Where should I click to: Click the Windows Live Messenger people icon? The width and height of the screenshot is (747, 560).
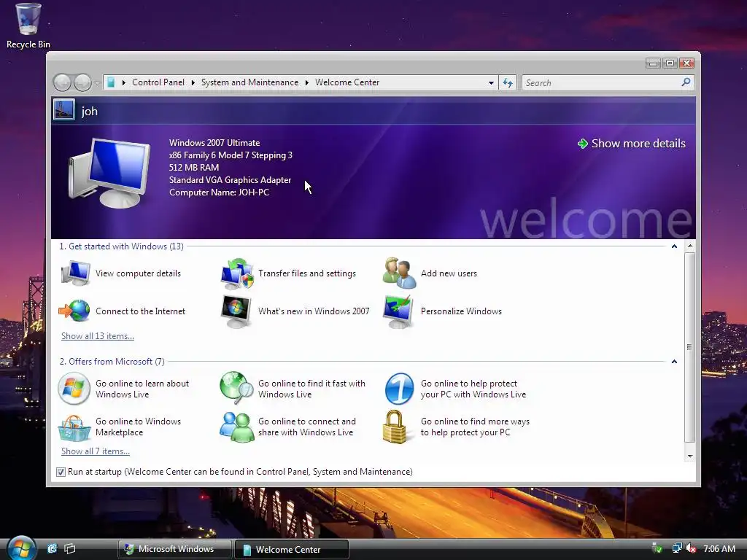click(237, 427)
